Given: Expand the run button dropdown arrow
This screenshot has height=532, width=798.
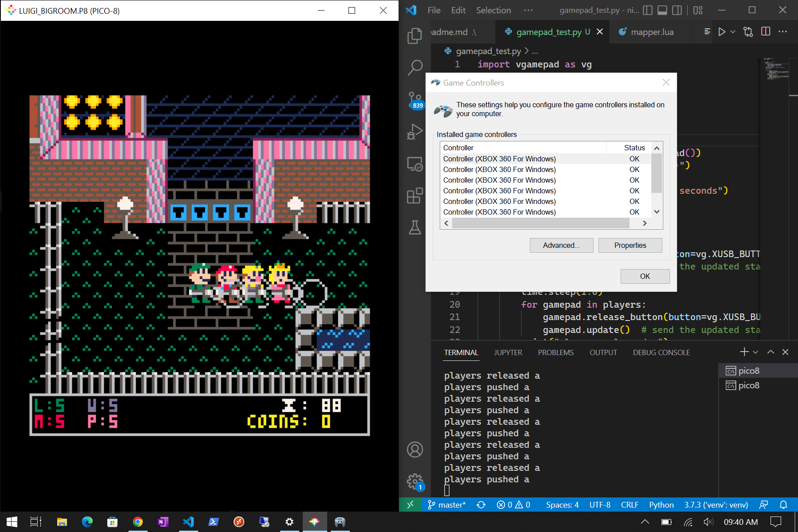Looking at the screenshot, I should point(733,32).
